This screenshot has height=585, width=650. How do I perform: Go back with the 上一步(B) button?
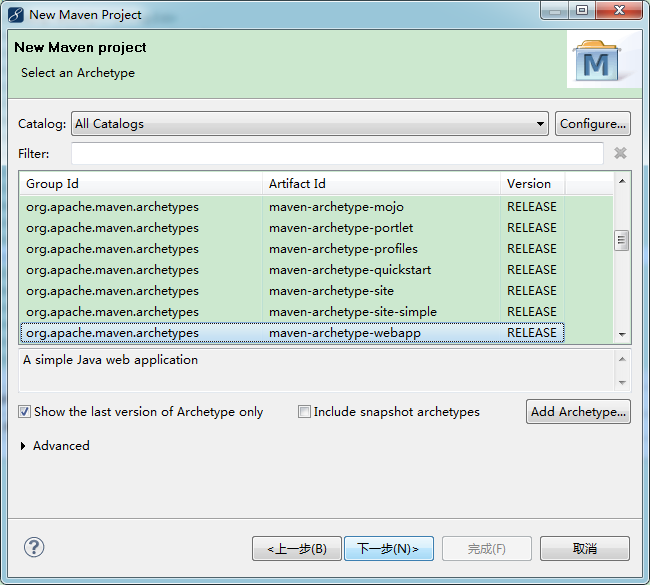click(x=297, y=549)
